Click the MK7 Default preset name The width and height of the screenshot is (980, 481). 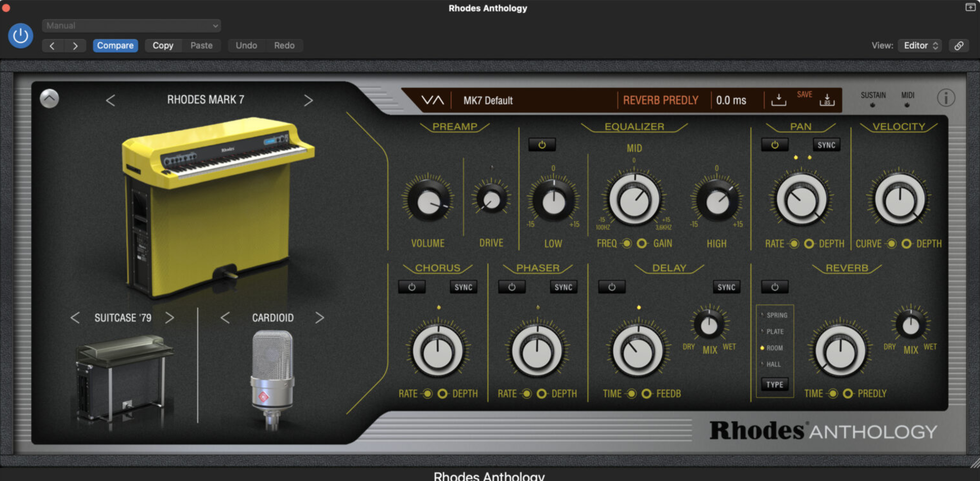488,101
